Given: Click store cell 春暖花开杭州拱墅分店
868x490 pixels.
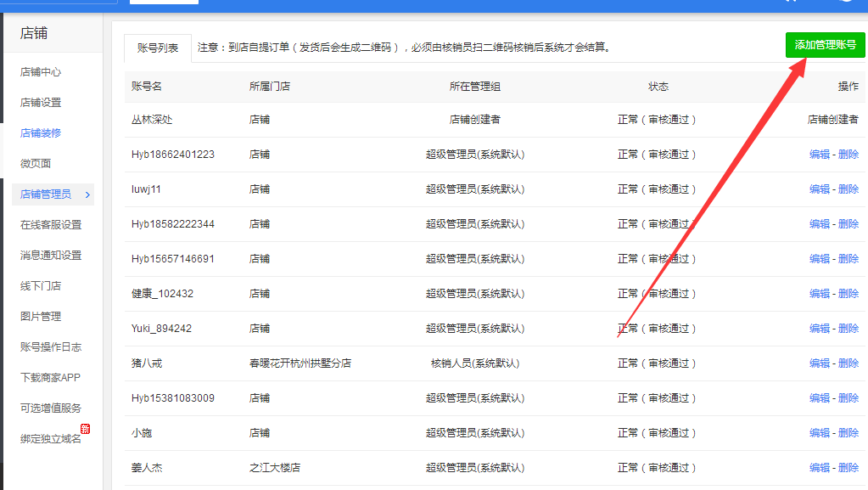Looking at the screenshot, I should click(300, 363).
